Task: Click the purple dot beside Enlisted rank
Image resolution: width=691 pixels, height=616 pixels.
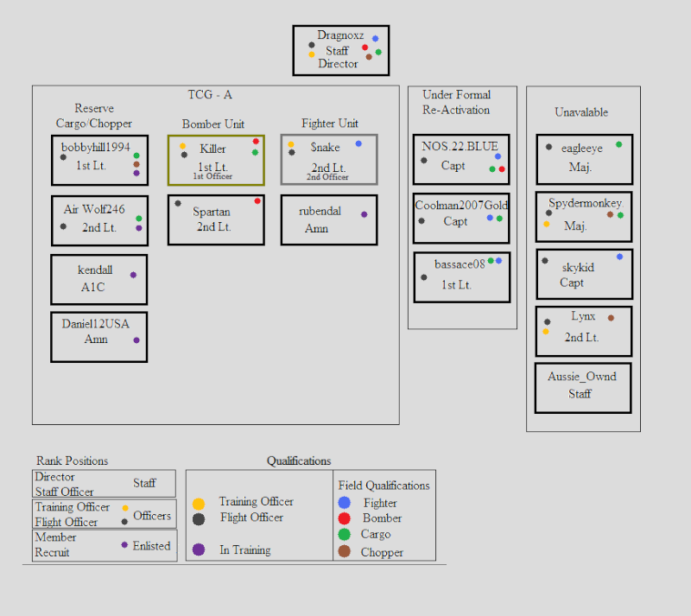Action: [124, 545]
